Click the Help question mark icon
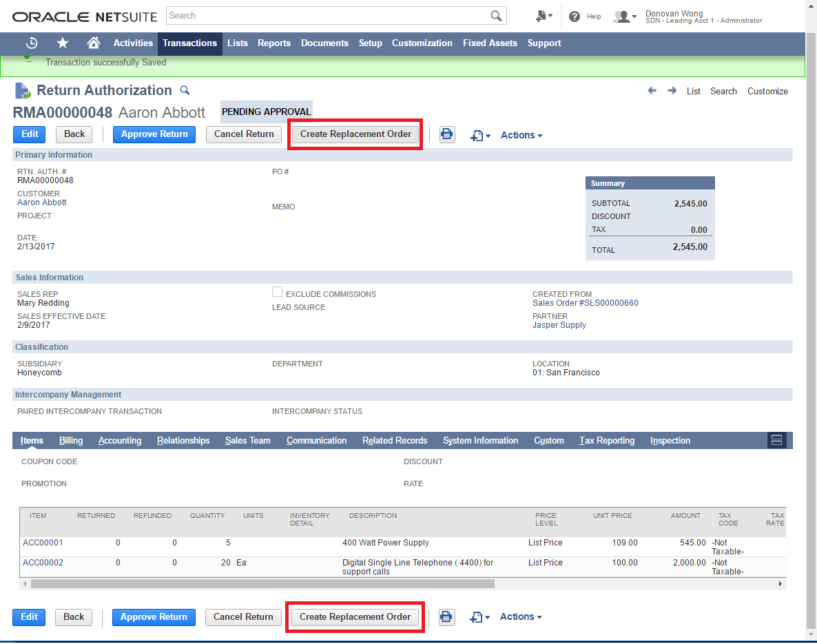 [x=575, y=16]
